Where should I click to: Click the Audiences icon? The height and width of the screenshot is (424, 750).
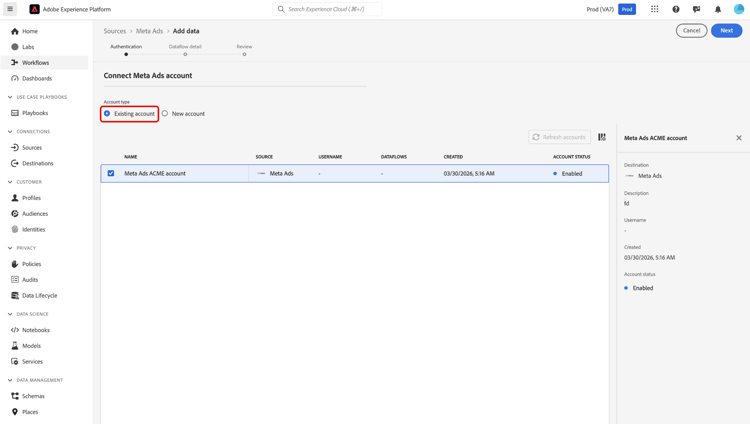[x=15, y=213]
